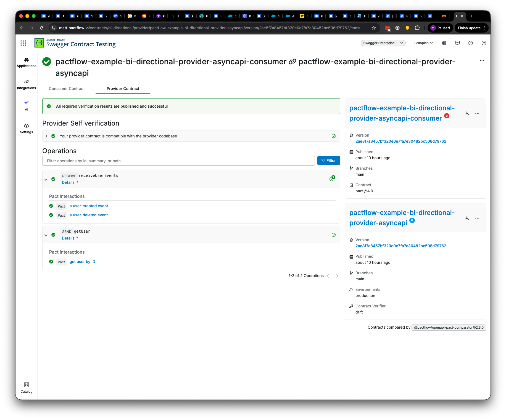Click the 'drift' contract verifier value
The height and width of the screenshot is (420, 506).
coord(359,312)
